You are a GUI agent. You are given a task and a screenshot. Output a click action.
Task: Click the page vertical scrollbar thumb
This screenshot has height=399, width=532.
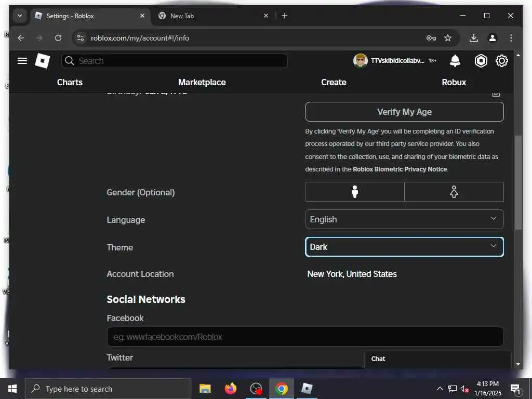point(518,182)
